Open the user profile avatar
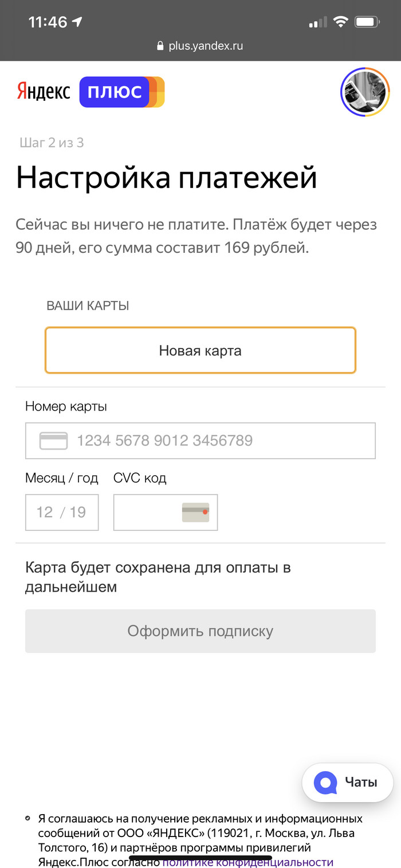 click(365, 92)
